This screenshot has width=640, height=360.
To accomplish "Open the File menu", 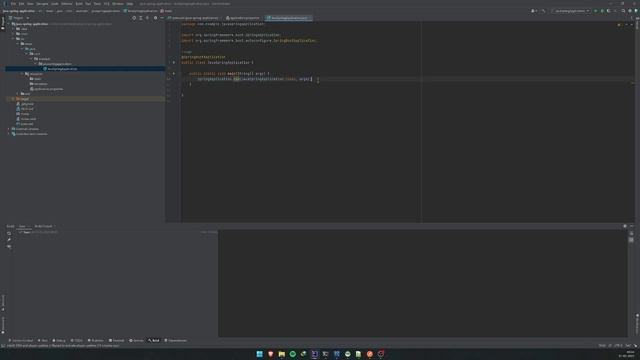I will pyautogui.click(x=13, y=4).
